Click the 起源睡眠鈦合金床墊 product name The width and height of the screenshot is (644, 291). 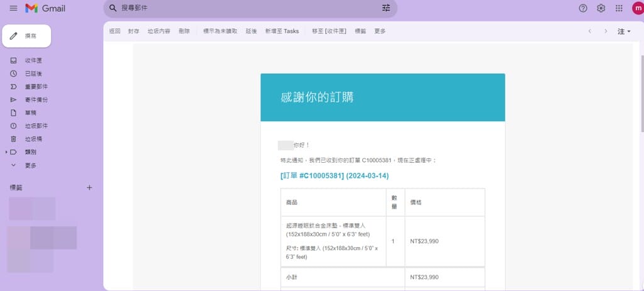tap(328, 230)
